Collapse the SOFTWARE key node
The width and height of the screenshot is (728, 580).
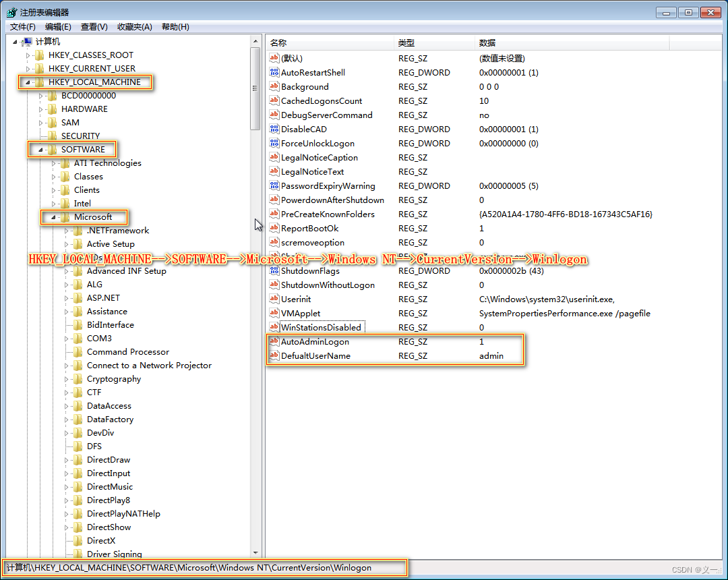40,150
